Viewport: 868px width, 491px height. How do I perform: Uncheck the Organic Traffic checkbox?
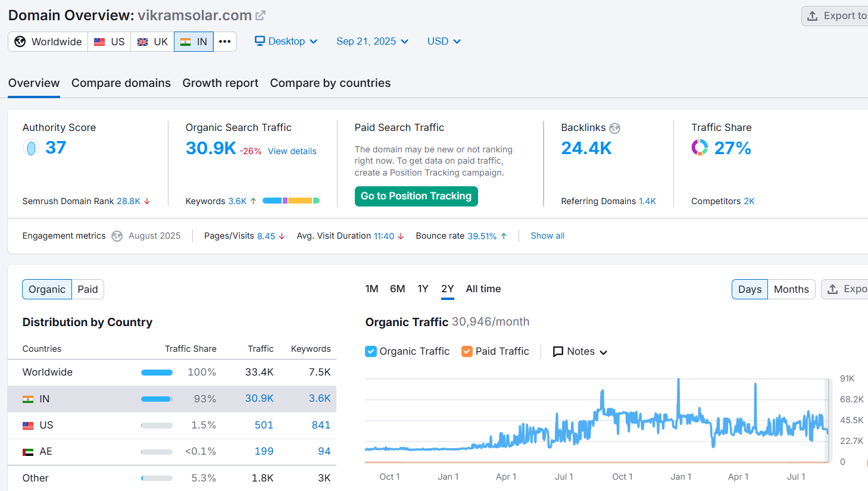point(370,351)
